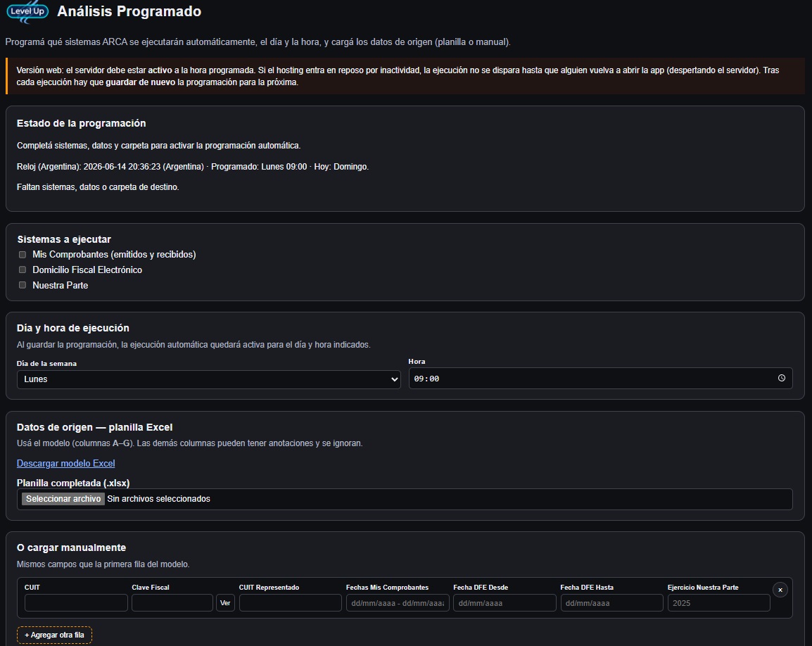
Task: Tick the Nuestra Parte checkbox
Action: [x=23, y=285]
